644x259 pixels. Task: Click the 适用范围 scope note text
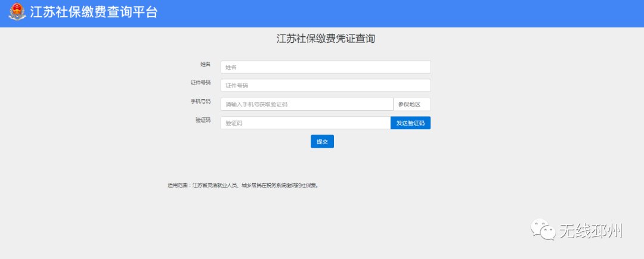[243, 185]
